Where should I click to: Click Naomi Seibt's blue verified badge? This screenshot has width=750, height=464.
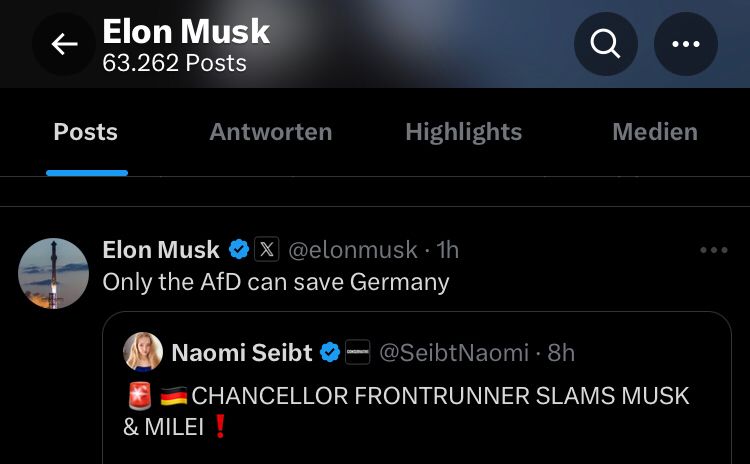330,352
